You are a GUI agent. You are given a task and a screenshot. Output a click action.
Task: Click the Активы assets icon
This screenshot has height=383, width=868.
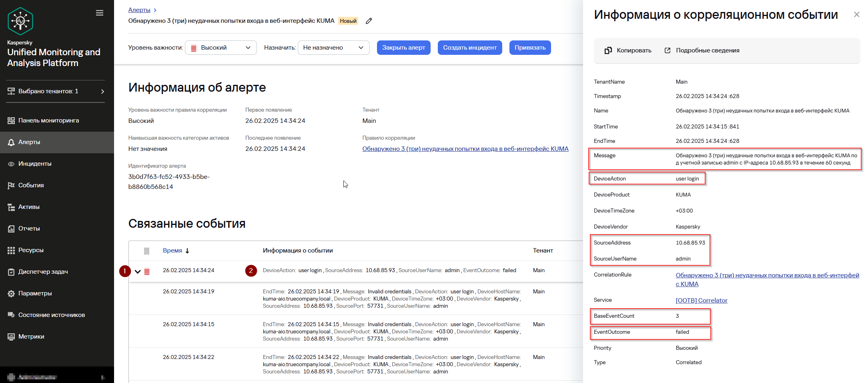pyautogui.click(x=11, y=207)
